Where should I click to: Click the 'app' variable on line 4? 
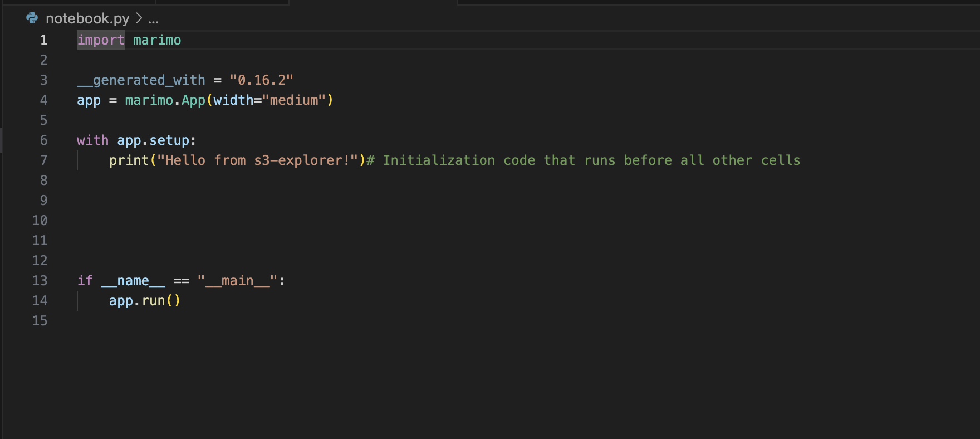click(x=89, y=100)
